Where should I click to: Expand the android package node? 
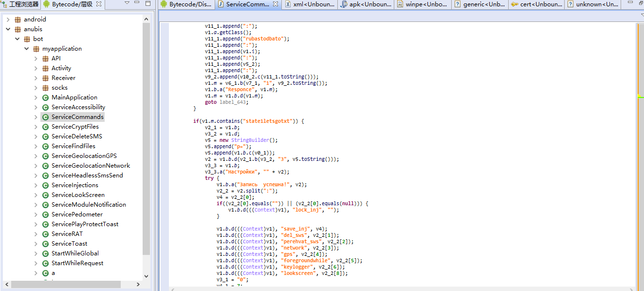click(x=8, y=19)
